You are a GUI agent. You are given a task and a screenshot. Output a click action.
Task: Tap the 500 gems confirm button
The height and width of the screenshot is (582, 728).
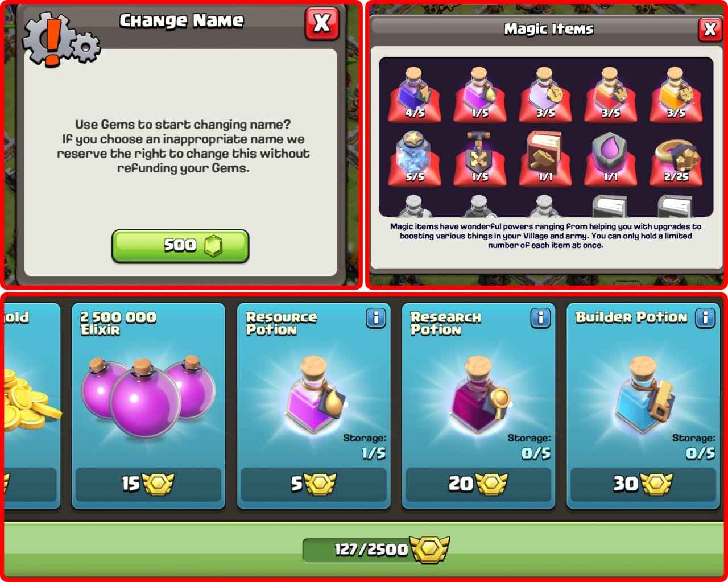180,246
